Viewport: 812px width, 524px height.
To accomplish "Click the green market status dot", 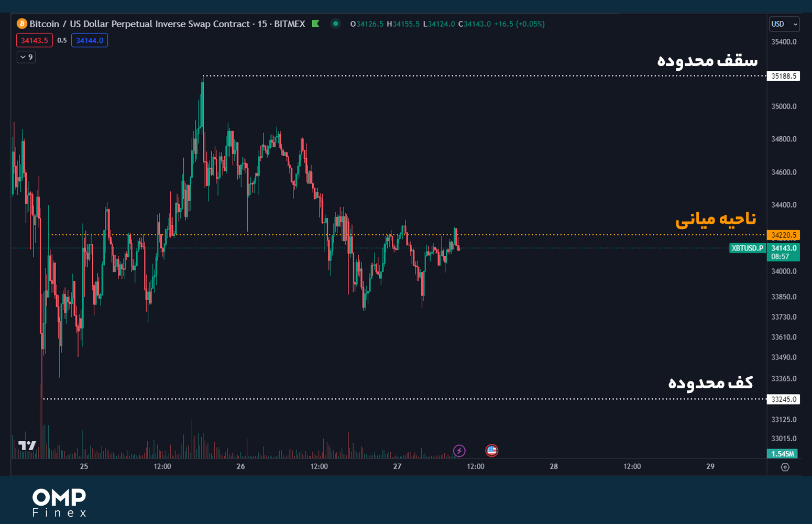I will coord(336,24).
